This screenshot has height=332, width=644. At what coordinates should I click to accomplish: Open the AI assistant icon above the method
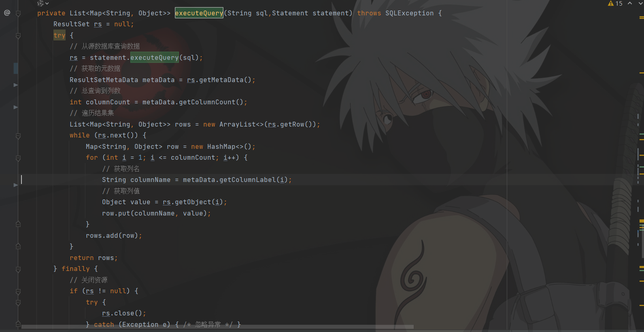(x=40, y=3)
